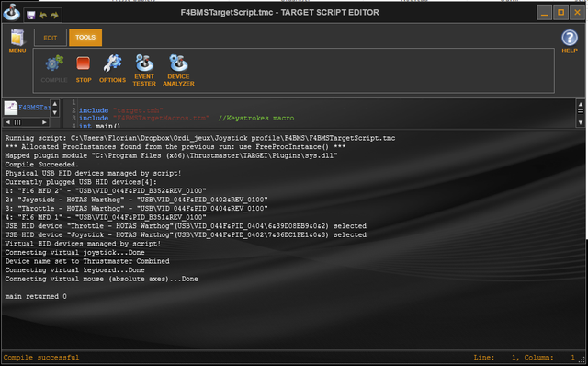The image size is (588, 366).
Task: Click "Connecting virtual mouse" output line
Action: 101,279
